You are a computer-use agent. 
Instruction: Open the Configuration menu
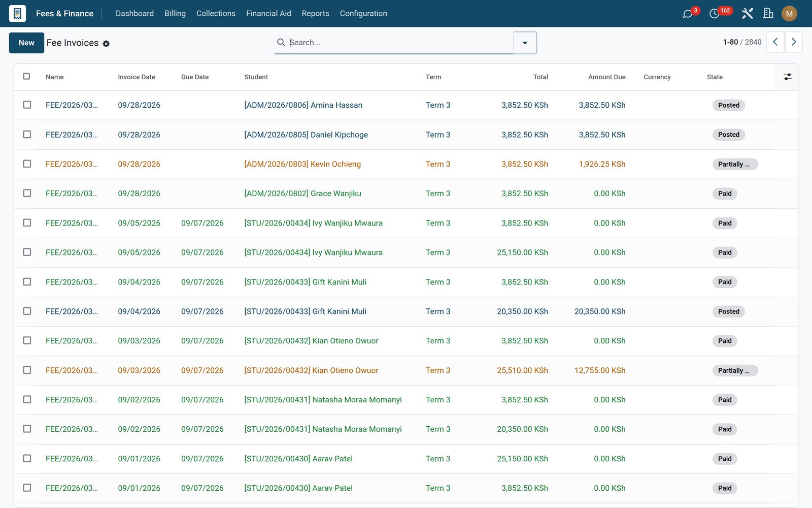point(363,14)
